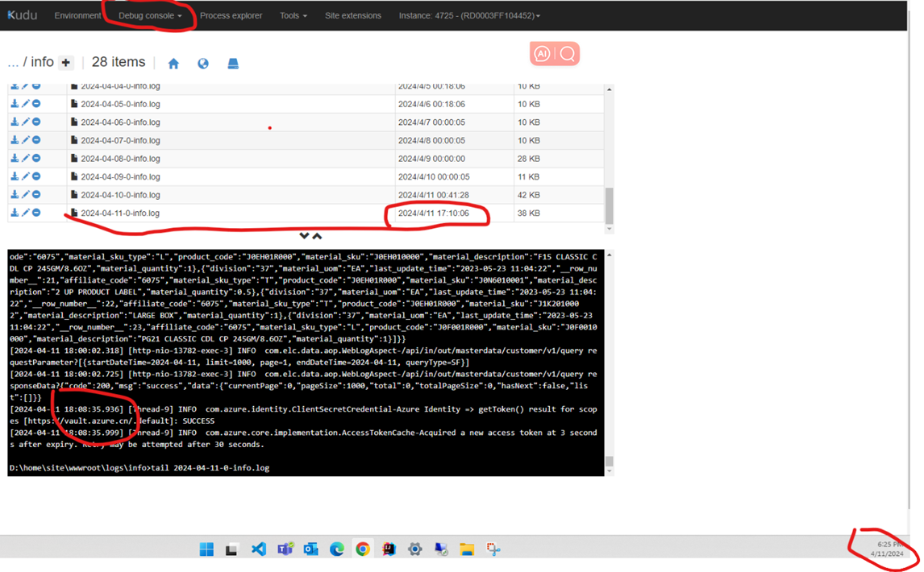Download 2024-04-11-0-info.log via its download icon
The width and height of the screenshot is (924, 572).
click(x=16, y=213)
